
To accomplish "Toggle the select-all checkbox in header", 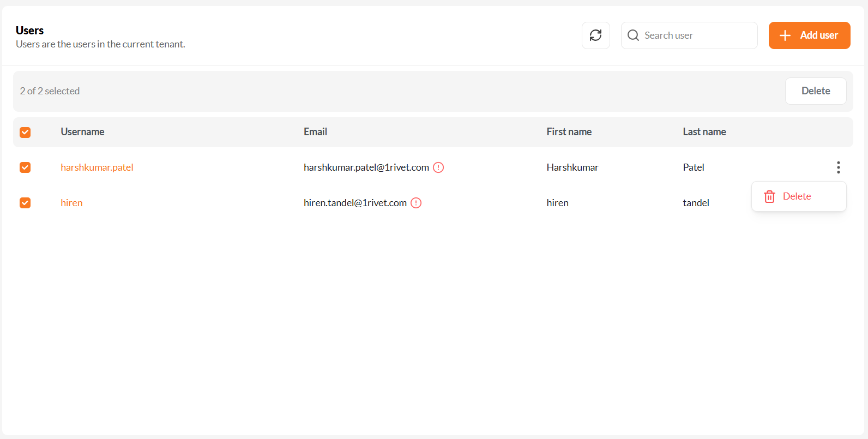I will 25,132.
